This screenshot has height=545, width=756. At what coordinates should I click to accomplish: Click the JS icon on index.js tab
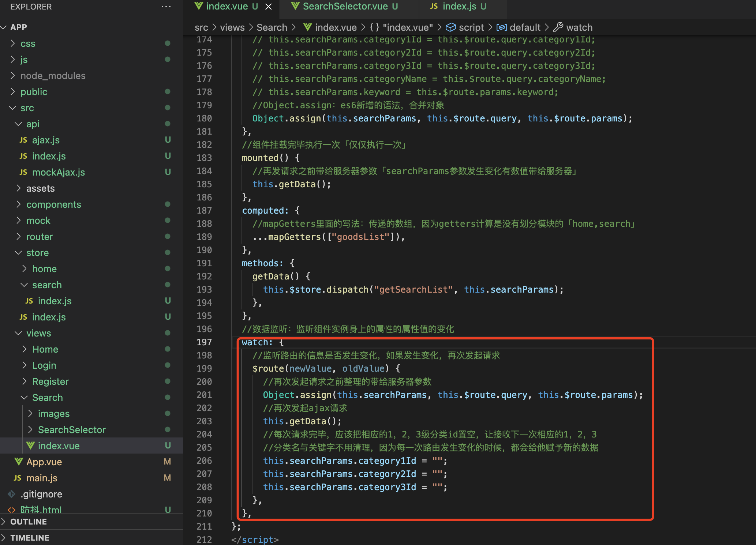coord(434,6)
